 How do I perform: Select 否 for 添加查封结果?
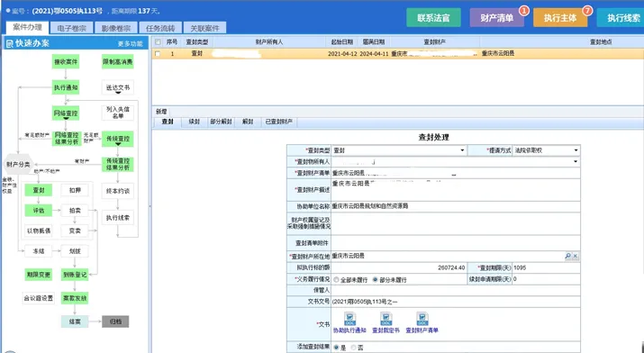(x=353, y=348)
